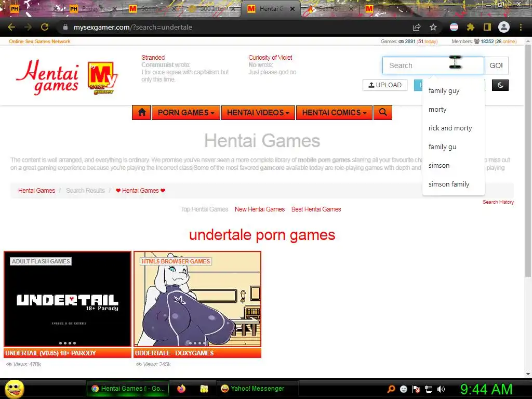The height and width of the screenshot is (399, 532).
Task: Click the forward navigation arrow
Action: point(28,27)
